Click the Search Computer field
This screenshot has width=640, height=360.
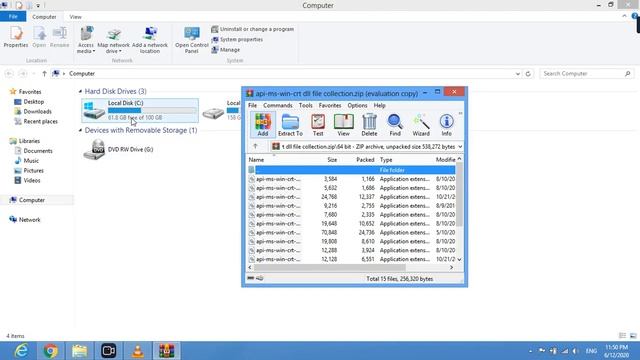[x=587, y=74]
